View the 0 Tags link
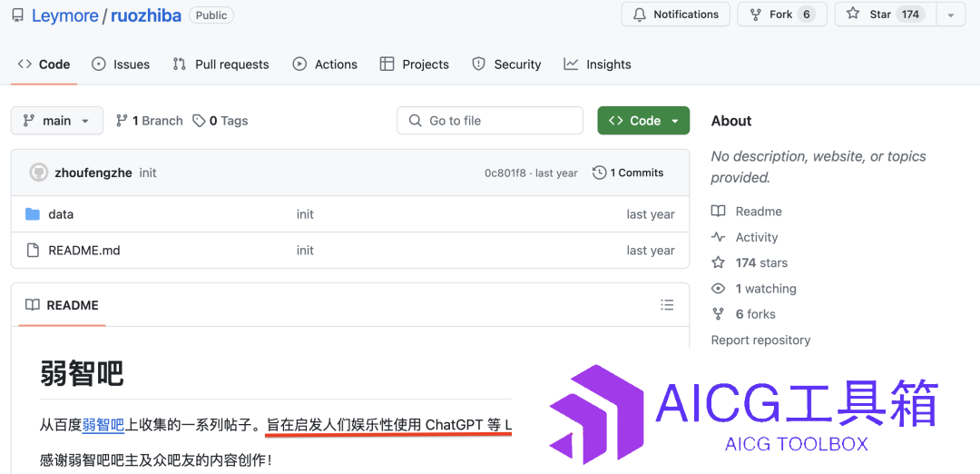This screenshot has height=474, width=980. click(x=220, y=121)
